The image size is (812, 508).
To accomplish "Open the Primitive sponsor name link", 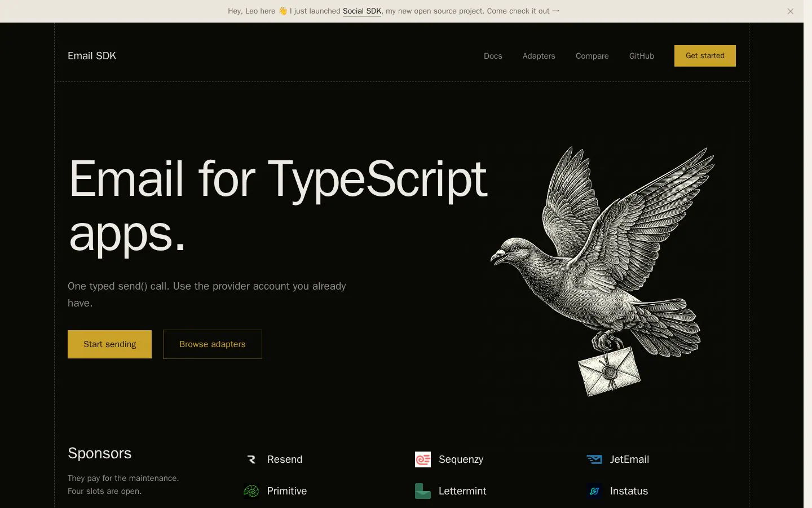I will point(287,491).
